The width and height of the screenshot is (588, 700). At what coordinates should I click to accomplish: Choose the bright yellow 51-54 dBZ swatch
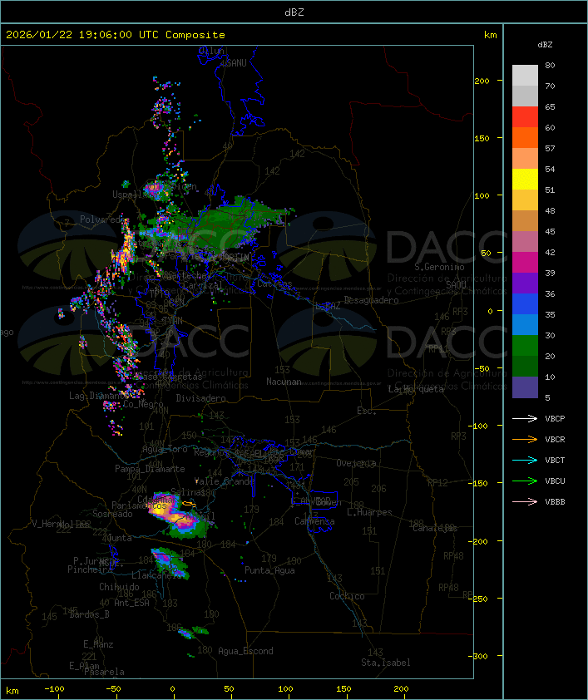525,179
